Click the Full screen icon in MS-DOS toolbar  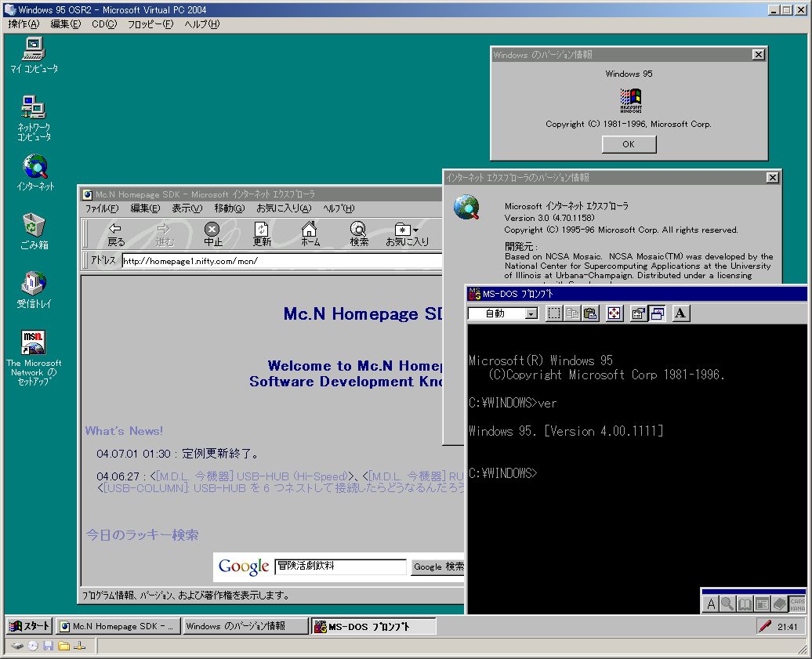click(x=614, y=313)
